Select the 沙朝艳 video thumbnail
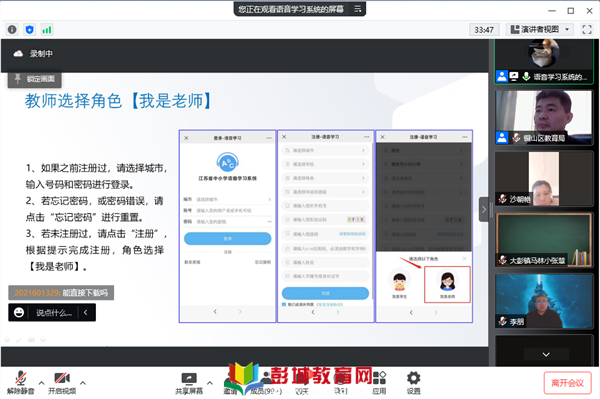Viewport: 600px width, 399px height. pos(544,179)
